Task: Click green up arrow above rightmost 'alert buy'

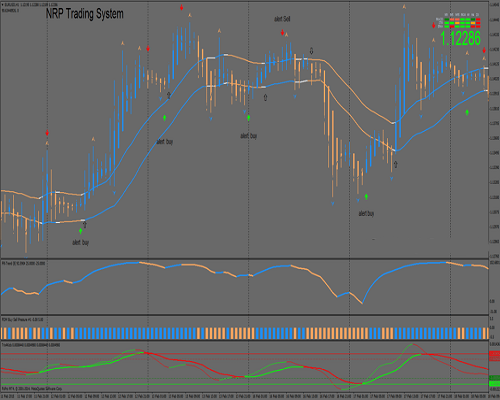Action: point(366,197)
